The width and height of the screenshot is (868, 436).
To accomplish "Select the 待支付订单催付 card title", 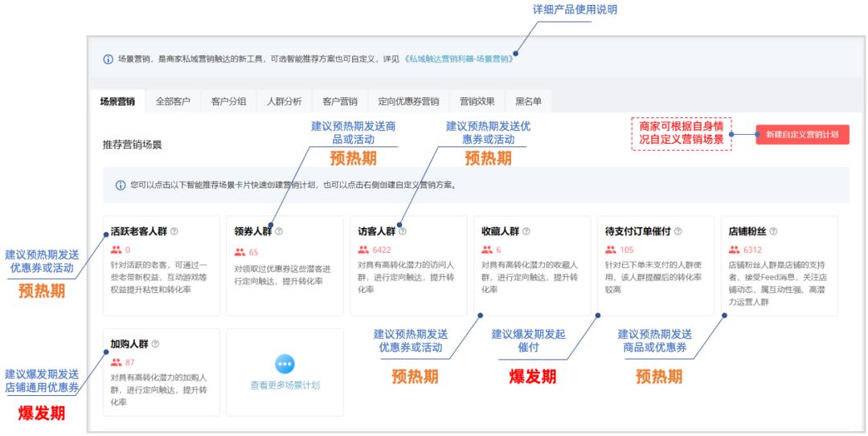I will [x=637, y=231].
